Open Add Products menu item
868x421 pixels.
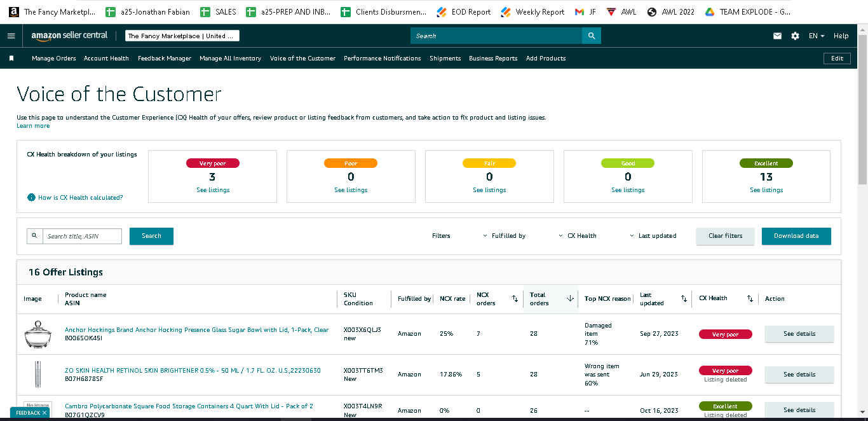coord(546,59)
